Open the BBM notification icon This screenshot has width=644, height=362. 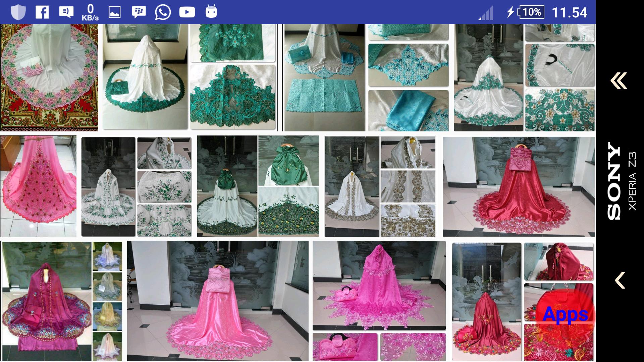pyautogui.click(x=139, y=12)
